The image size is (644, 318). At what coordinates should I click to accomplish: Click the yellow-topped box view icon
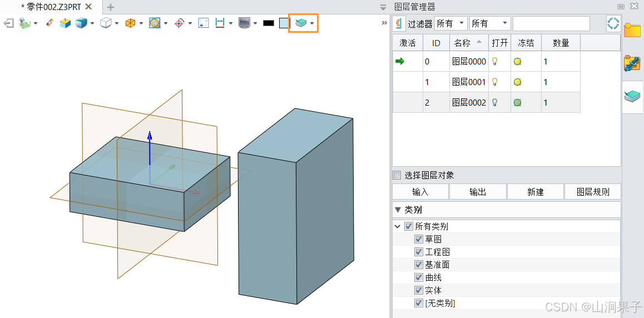point(65,23)
